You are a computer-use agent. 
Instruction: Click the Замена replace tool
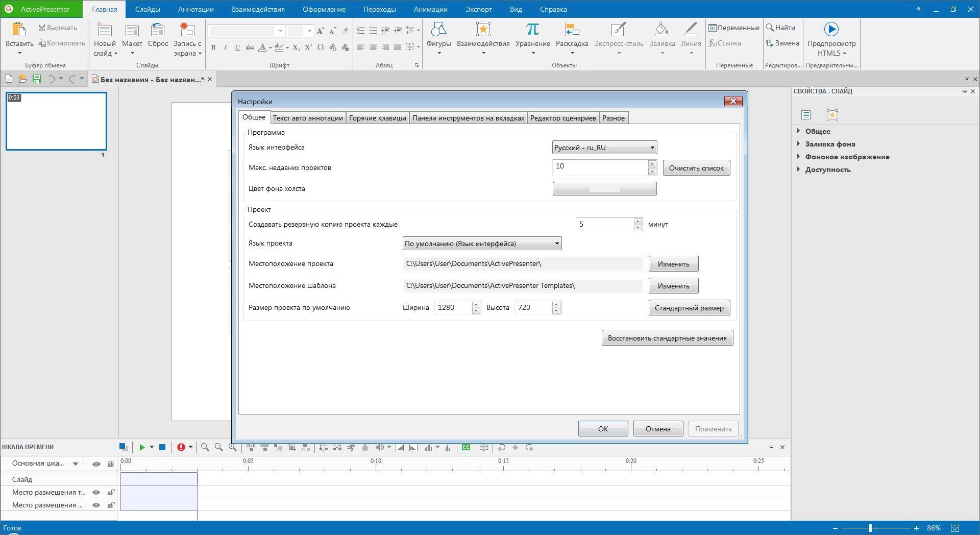(x=782, y=43)
